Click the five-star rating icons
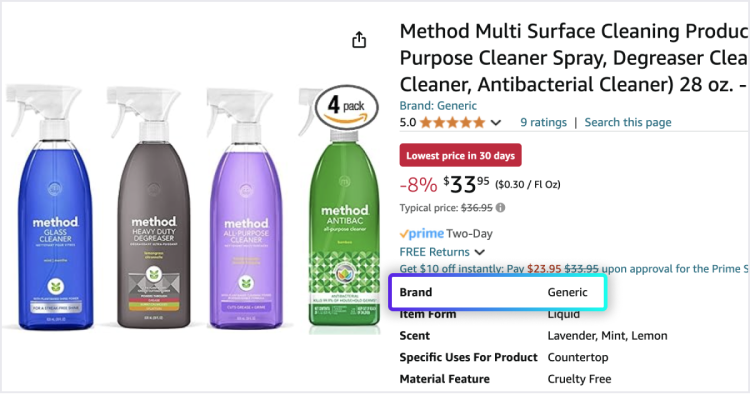The width and height of the screenshot is (750, 394). (452, 123)
